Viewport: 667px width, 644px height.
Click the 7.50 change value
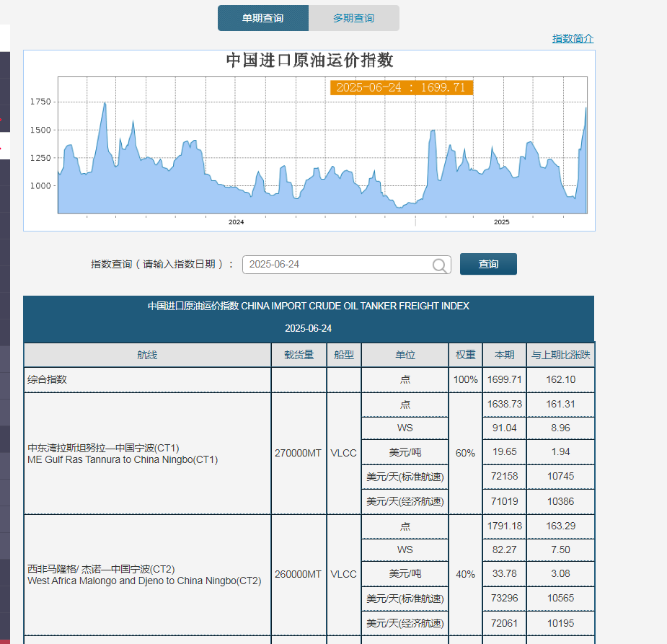pos(561,550)
